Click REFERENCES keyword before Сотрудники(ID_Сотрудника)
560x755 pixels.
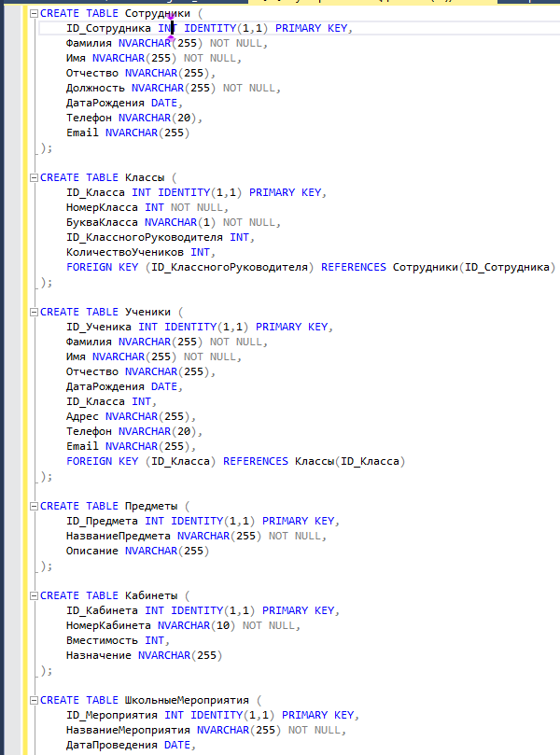354,267
